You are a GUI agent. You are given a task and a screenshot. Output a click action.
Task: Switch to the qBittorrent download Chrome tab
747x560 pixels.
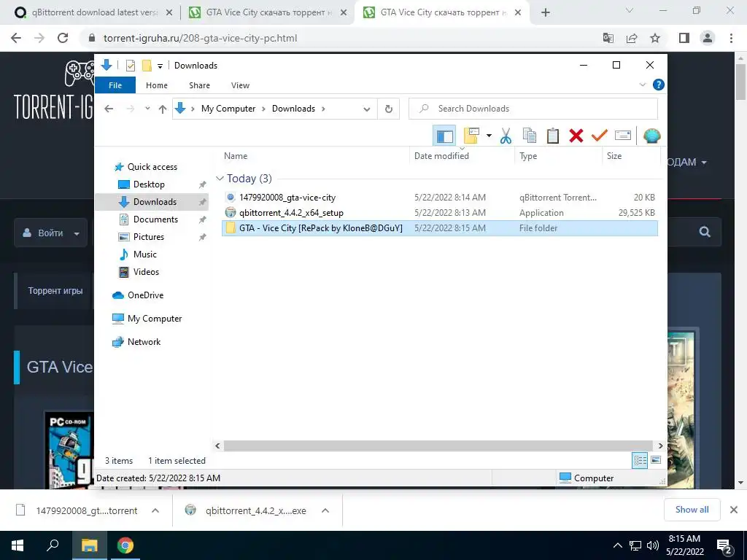click(94, 12)
